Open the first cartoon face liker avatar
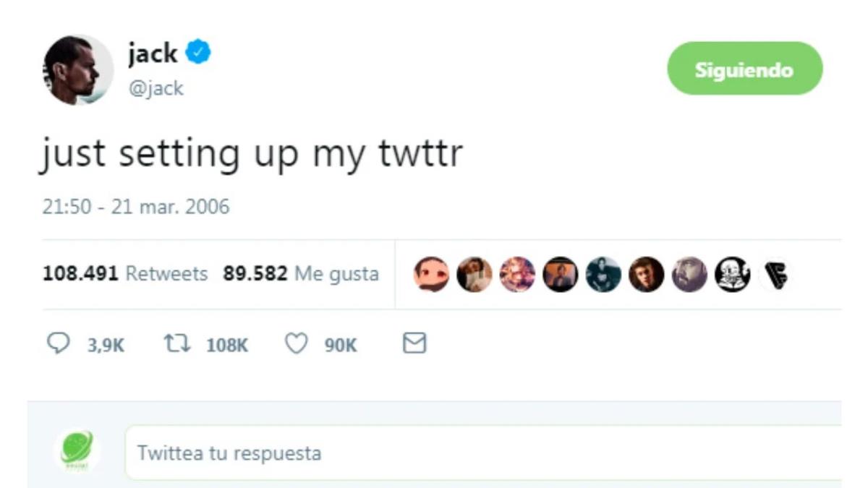868x488 pixels. click(x=431, y=275)
